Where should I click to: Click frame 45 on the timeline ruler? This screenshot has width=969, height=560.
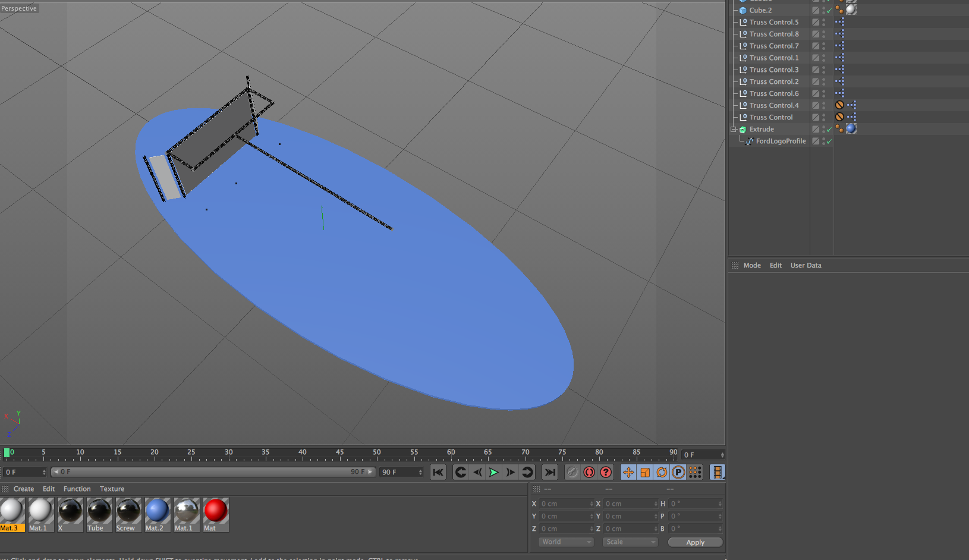click(339, 455)
